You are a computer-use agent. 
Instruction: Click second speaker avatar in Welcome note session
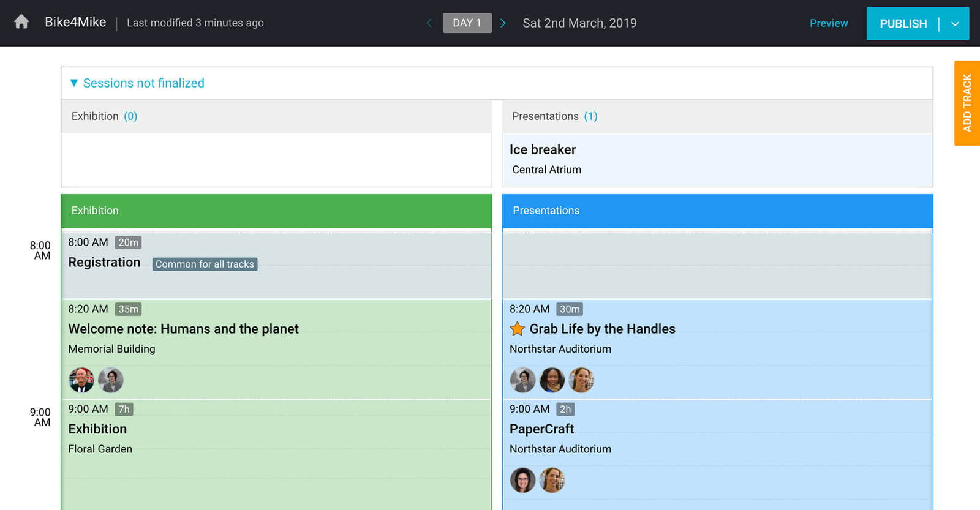(x=111, y=380)
